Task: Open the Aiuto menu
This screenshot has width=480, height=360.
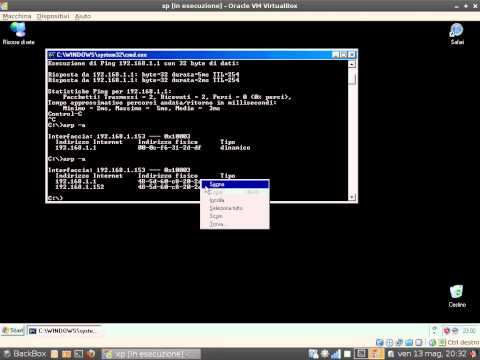Action: coord(83,16)
